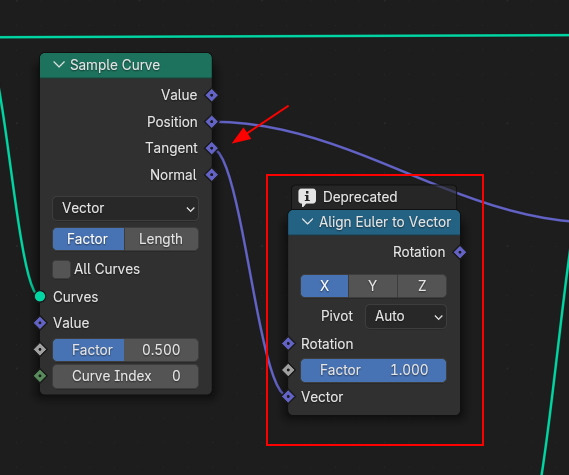
Task: Enable the All Curves checkbox
Action: (x=61, y=269)
